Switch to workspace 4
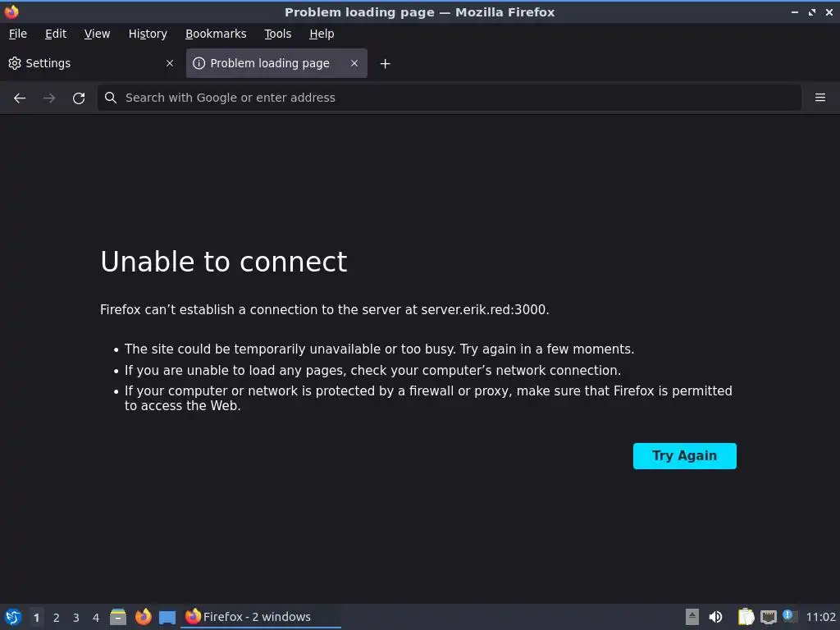Screen dimensions: 840x630 click(96, 618)
